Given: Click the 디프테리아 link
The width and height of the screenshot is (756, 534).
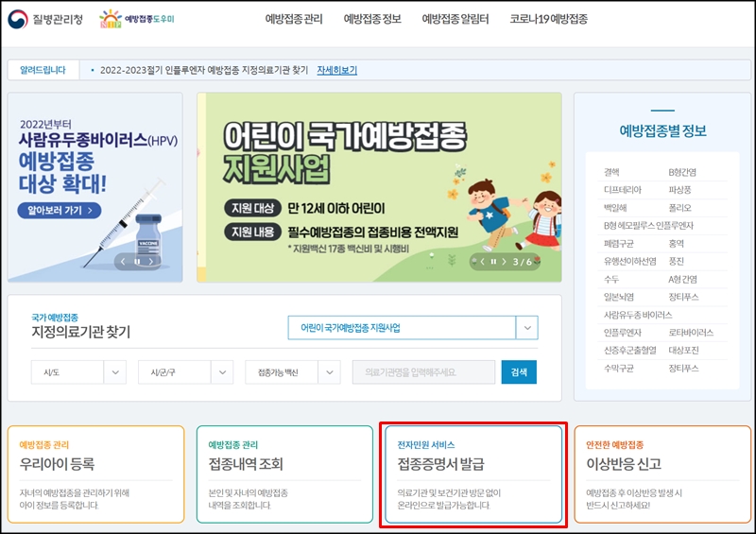Looking at the screenshot, I should 623,190.
